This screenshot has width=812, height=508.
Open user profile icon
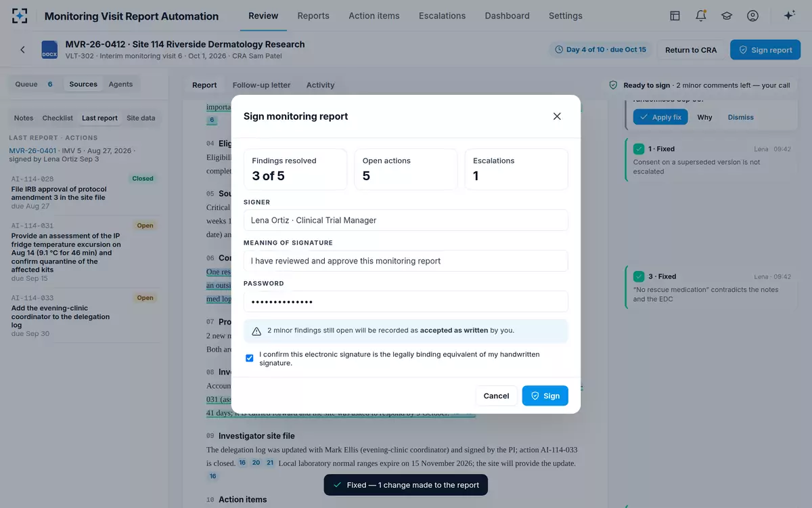pos(752,16)
